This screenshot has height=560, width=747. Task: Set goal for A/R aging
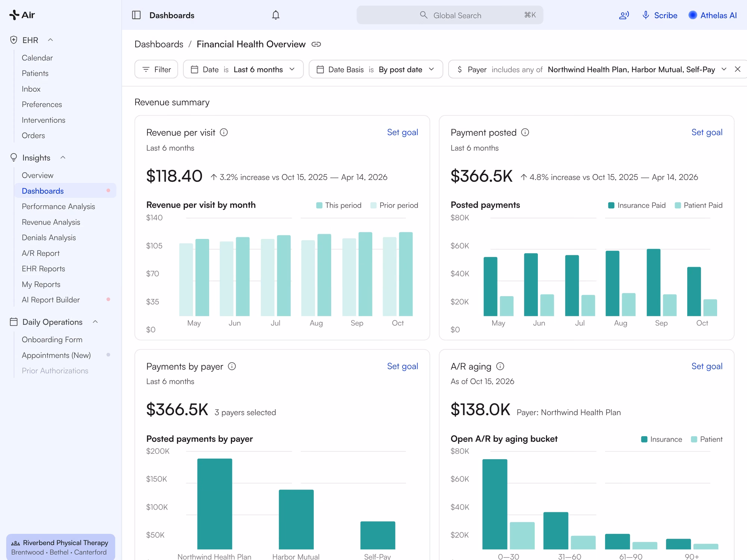(707, 366)
